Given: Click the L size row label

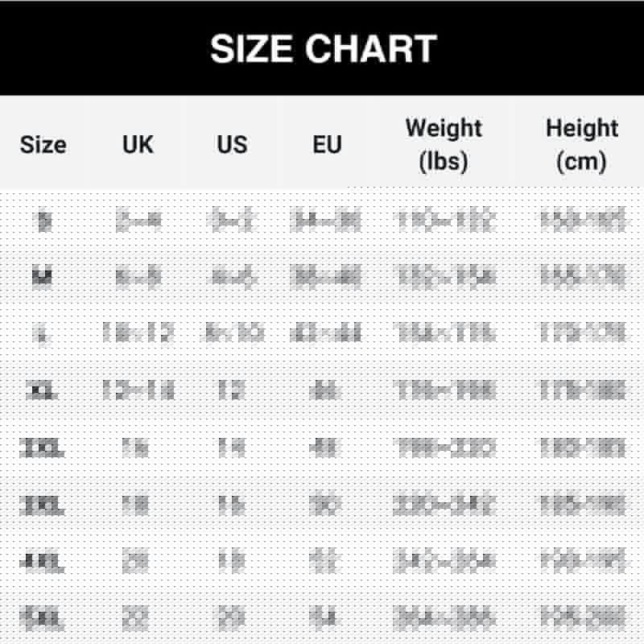Looking at the screenshot, I should click(x=44, y=333).
